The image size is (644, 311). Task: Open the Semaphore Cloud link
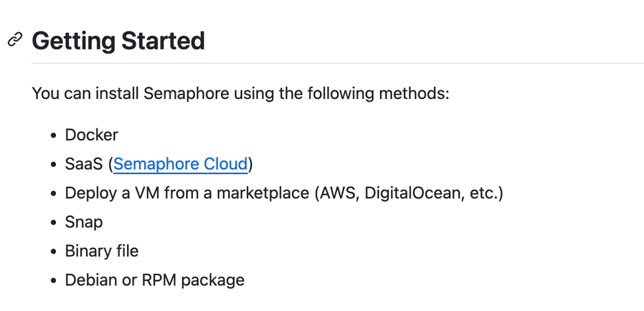click(180, 164)
